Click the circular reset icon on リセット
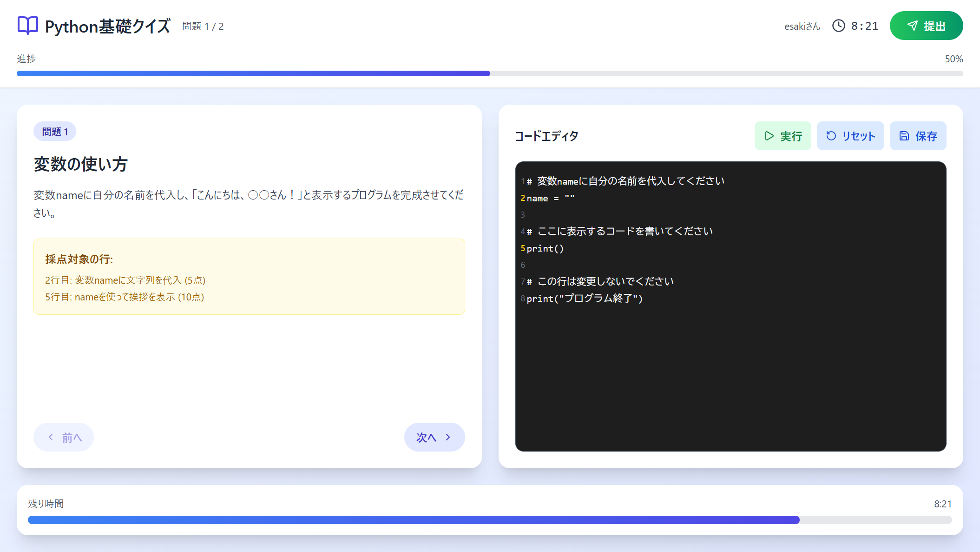Screen dimensions: 980x552 pos(832,136)
